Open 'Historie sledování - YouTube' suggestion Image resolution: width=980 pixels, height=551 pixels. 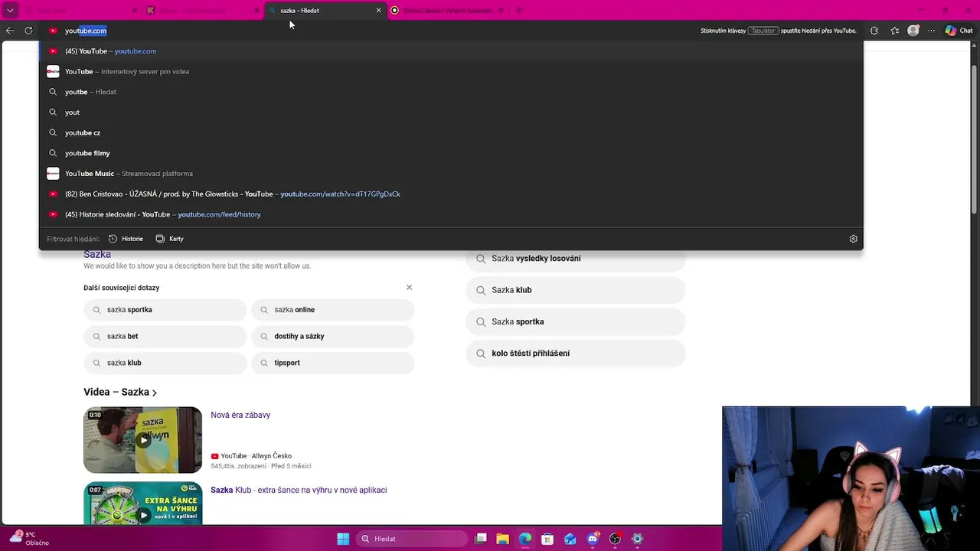pos(451,214)
